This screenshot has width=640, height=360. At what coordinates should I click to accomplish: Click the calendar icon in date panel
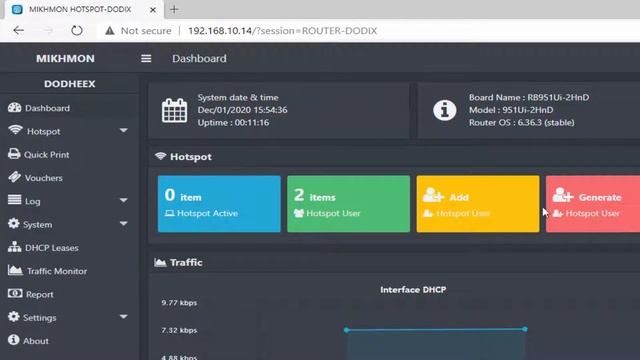click(174, 110)
